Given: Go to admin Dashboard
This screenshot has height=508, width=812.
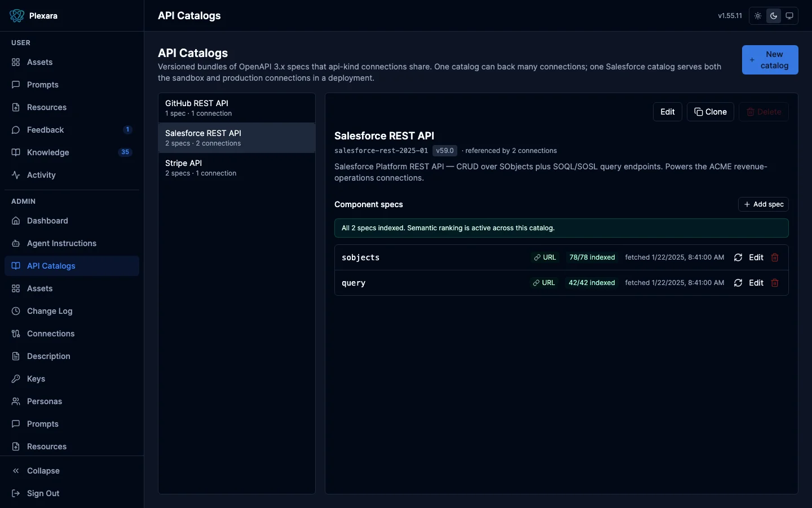Looking at the screenshot, I should 72,221.
